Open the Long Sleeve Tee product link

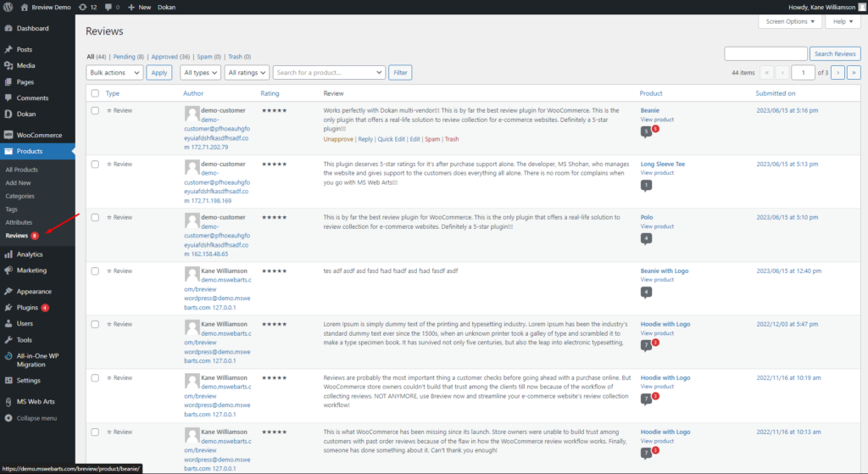click(663, 165)
